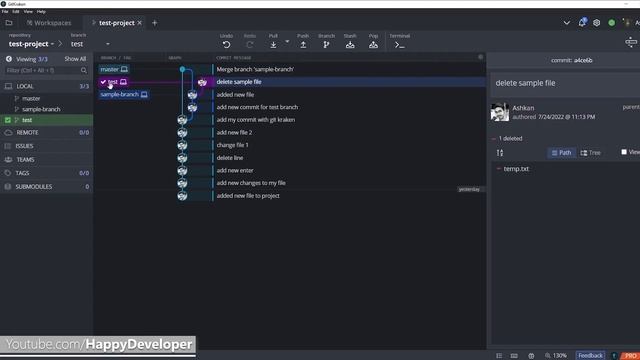640x360 pixels.
Task: Select the "add new enter" commit
Action: tap(235, 171)
